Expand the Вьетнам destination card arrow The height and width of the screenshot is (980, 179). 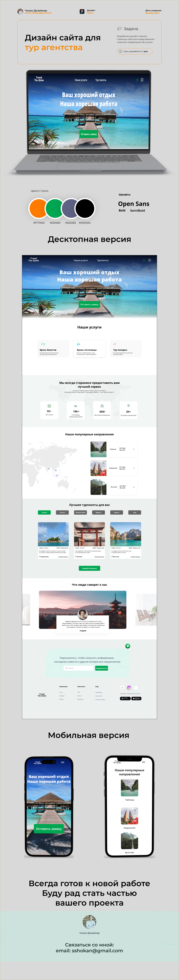(134, 487)
